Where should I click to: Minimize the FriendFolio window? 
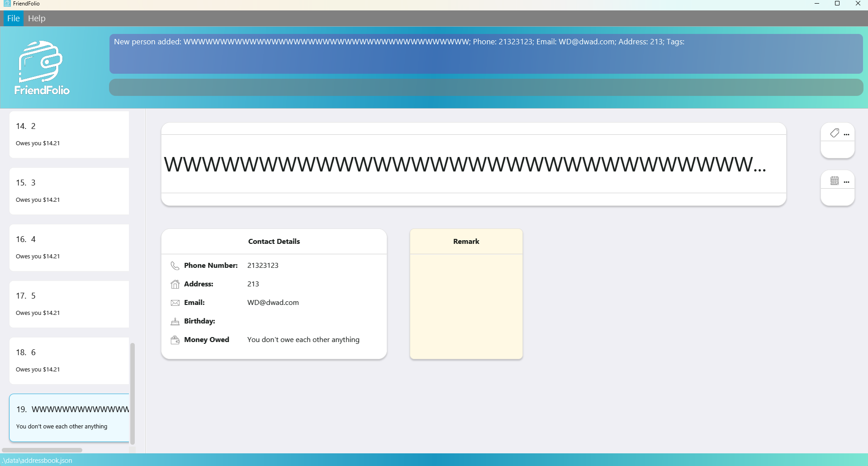pos(817,4)
